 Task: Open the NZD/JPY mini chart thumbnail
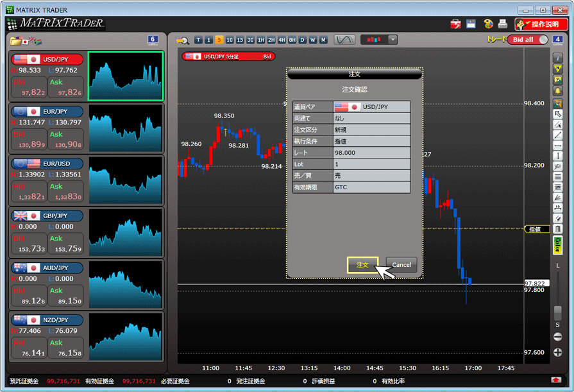click(x=125, y=337)
